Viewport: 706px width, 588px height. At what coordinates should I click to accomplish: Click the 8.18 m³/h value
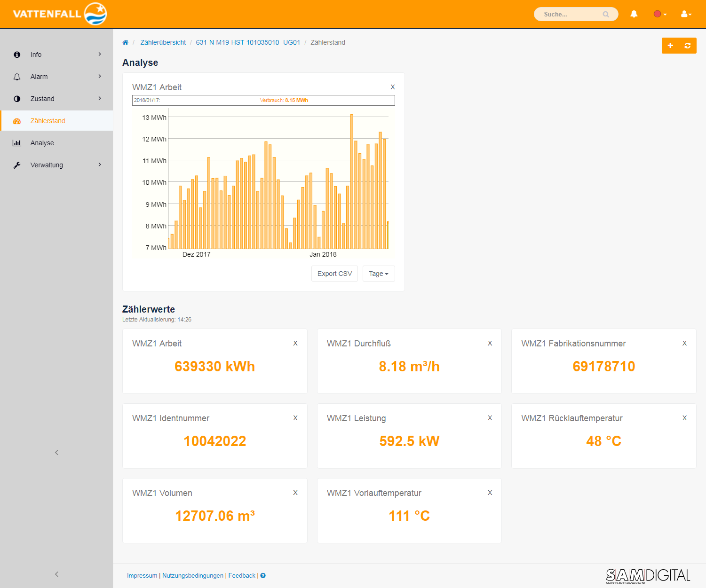409,366
